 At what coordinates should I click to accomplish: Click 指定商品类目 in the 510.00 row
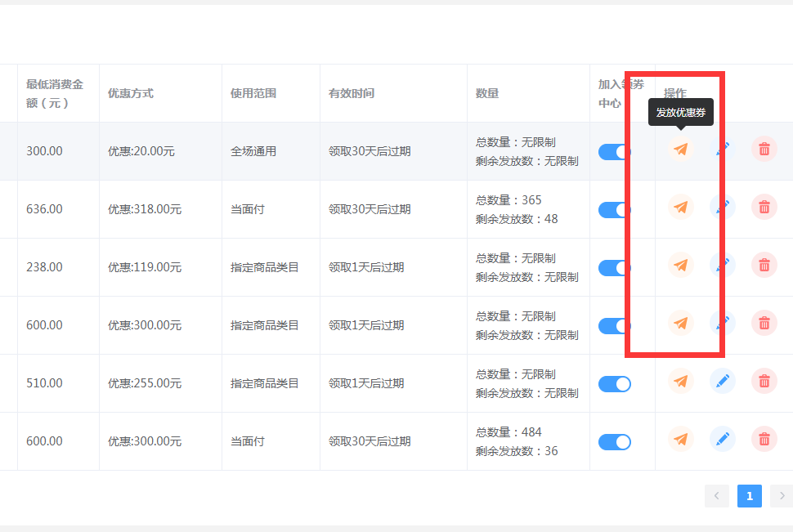pos(265,383)
